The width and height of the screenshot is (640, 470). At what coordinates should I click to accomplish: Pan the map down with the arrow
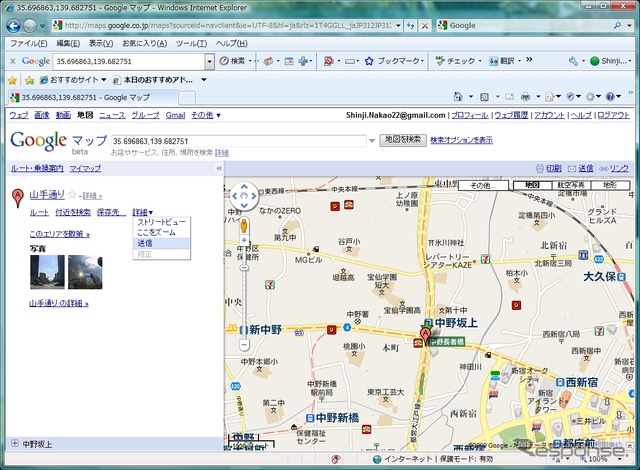coord(244,205)
